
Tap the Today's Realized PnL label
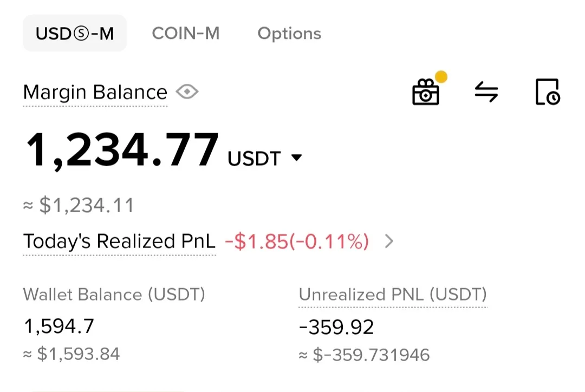point(119,241)
